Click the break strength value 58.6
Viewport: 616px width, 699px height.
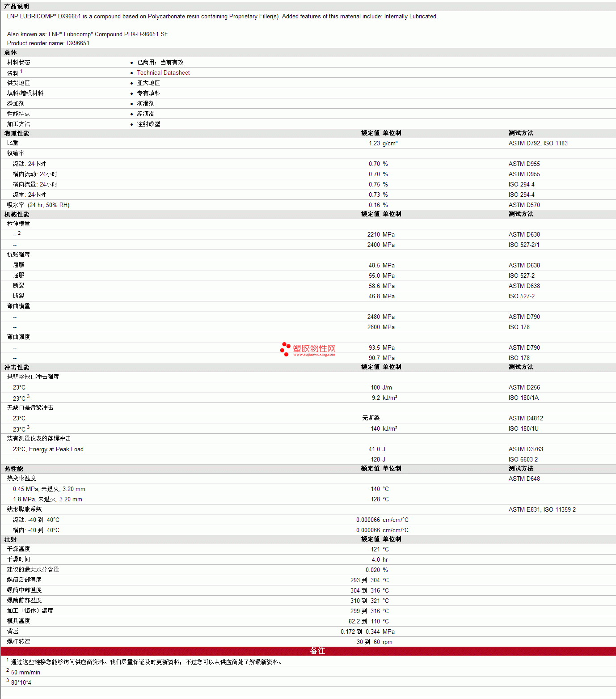click(374, 286)
